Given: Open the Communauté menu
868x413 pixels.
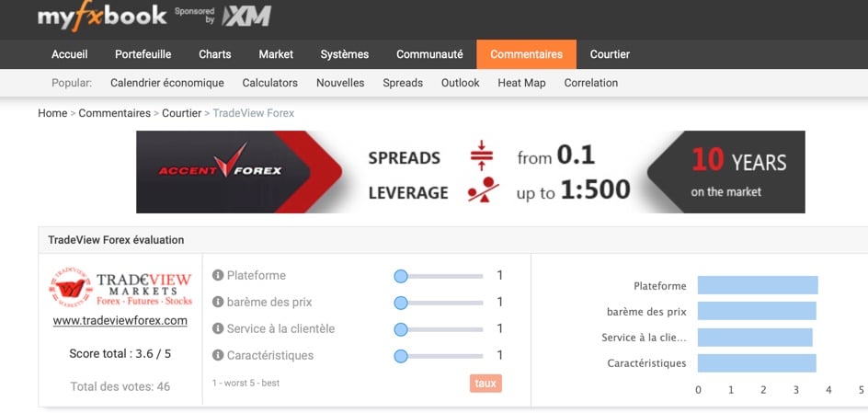Looking at the screenshot, I should pyautogui.click(x=429, y=54).
